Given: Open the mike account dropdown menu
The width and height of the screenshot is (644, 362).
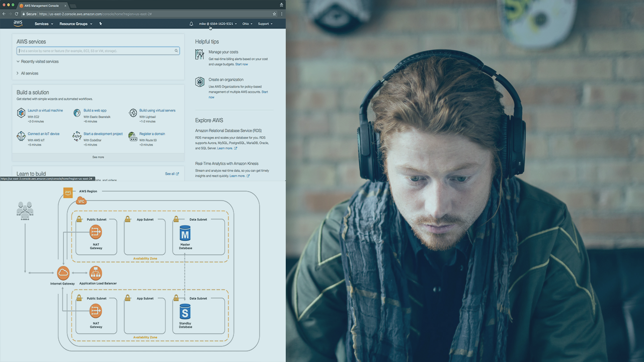Looking at the screenshot, I should (217, 24).
